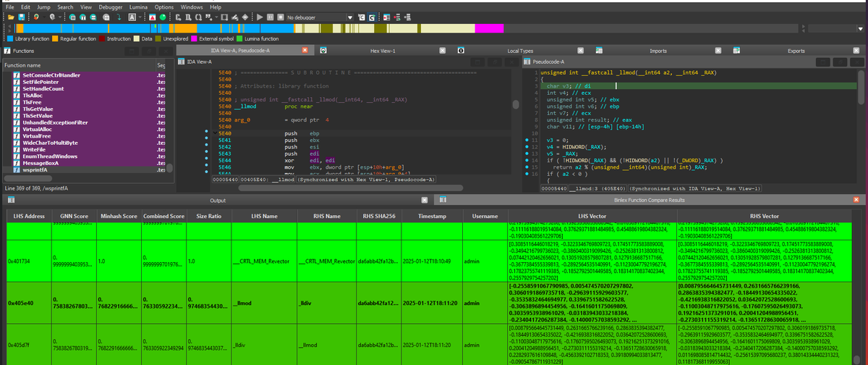Close the Hex View-1 tab
868x365 pixels.
tap(443, 51)
